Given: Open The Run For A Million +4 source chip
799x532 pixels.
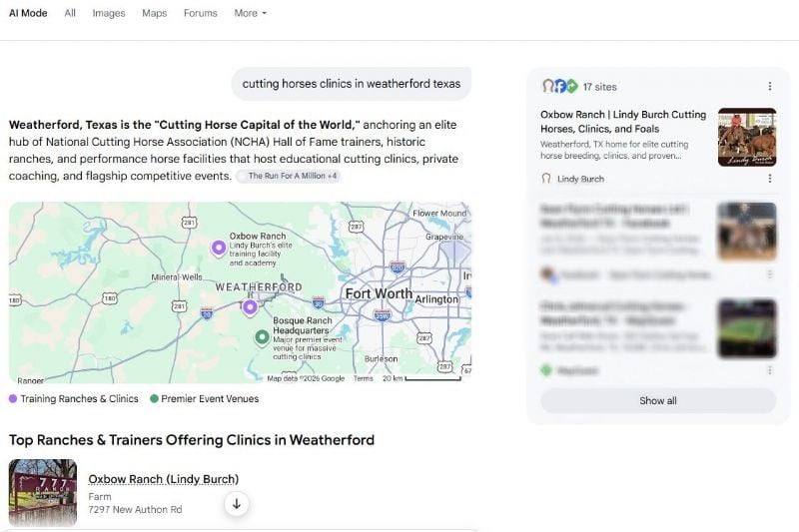Looking at the screenshot, I should [x=289, y=176].
